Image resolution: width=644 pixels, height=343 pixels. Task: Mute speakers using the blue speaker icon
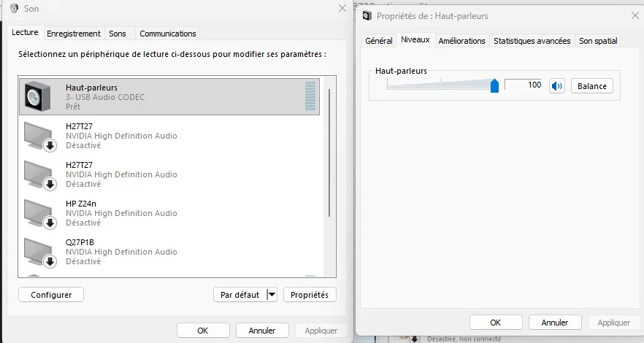558,86
